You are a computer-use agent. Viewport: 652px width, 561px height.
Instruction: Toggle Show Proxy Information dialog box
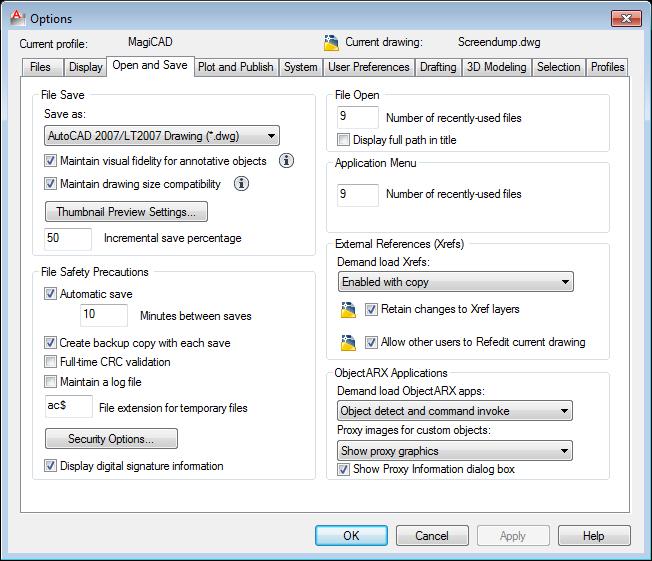pyautogui.click(x=343, y=469)
